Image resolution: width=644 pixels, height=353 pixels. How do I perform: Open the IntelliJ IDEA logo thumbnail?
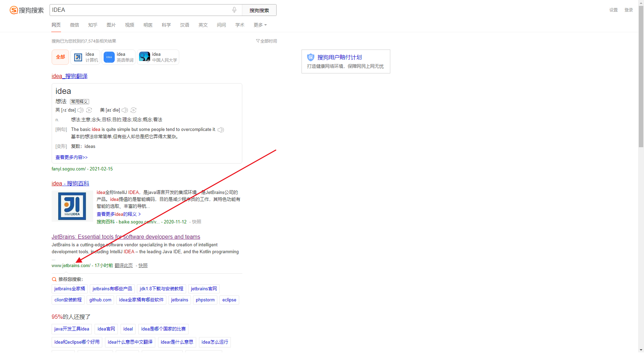[72, 206]
